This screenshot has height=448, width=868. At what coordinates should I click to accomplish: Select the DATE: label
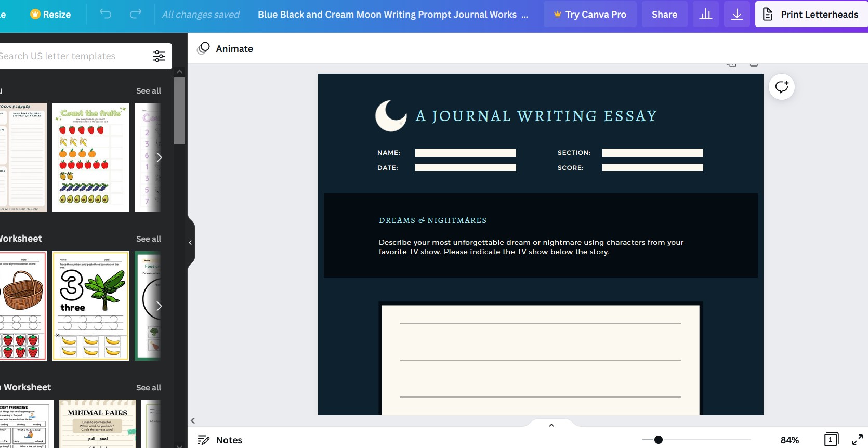point(388,168)
